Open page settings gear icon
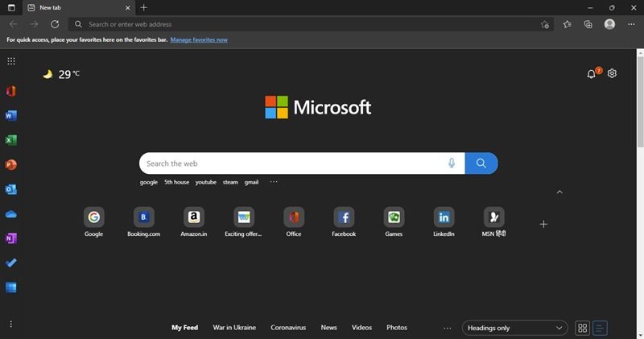The width and height of the screenshot is (644, 339). [x=612, y=73]
